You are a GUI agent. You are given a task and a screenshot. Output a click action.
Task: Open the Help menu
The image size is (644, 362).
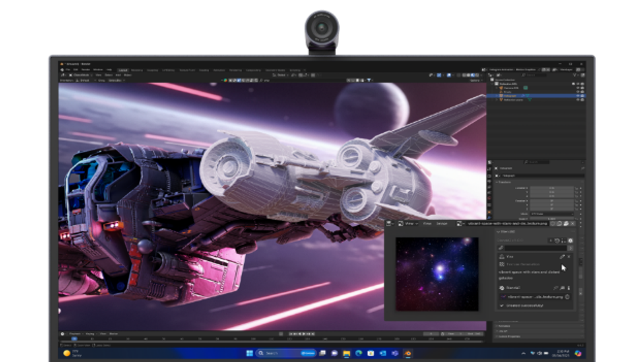109,70
